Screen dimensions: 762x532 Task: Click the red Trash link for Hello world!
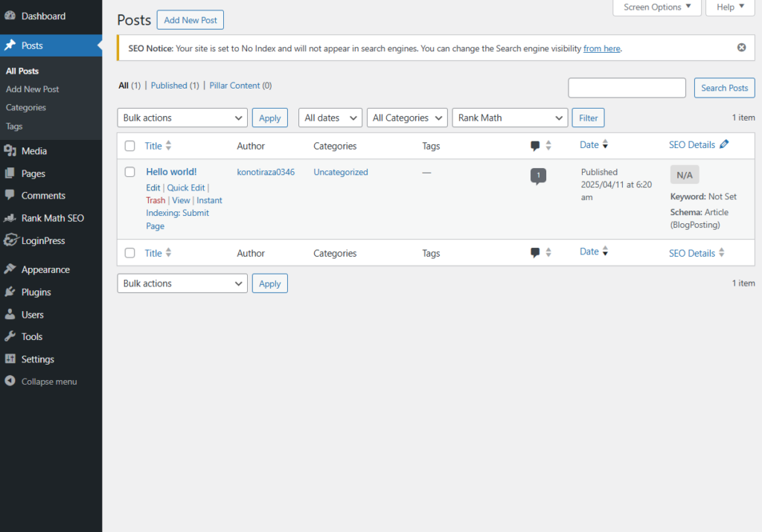156,200
